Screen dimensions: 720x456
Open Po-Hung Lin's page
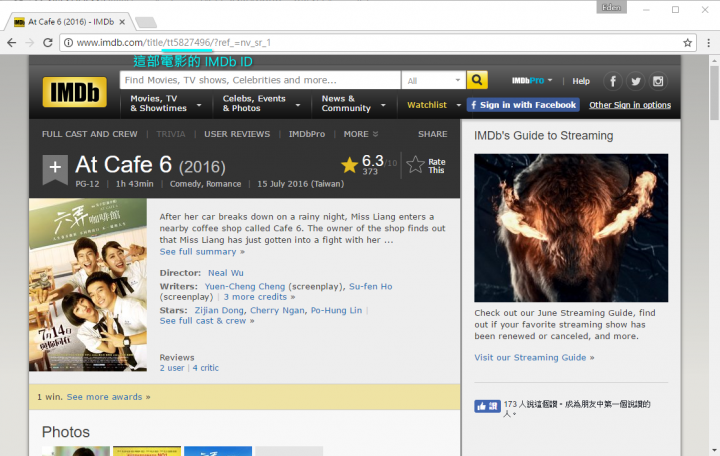336,310
